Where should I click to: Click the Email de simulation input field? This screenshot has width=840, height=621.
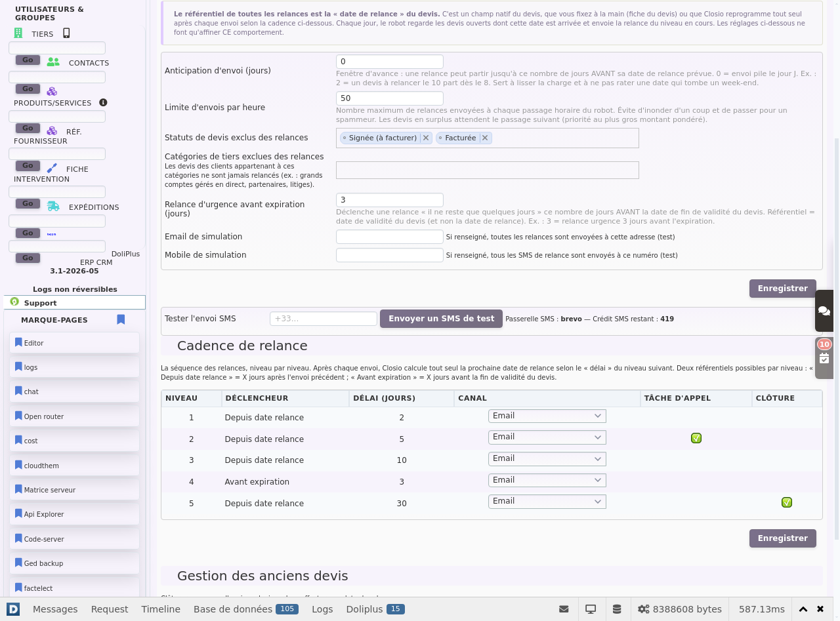click(x=390, y=237)
